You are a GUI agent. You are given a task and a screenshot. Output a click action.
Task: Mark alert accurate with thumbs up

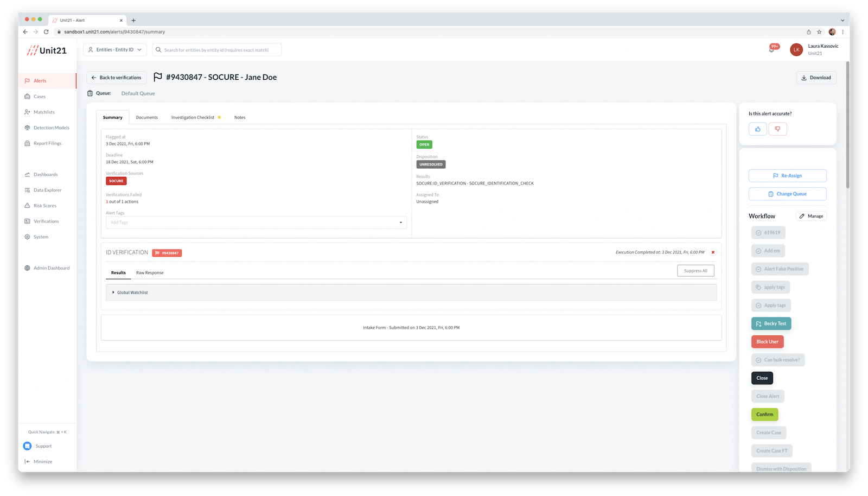point(758,129)
